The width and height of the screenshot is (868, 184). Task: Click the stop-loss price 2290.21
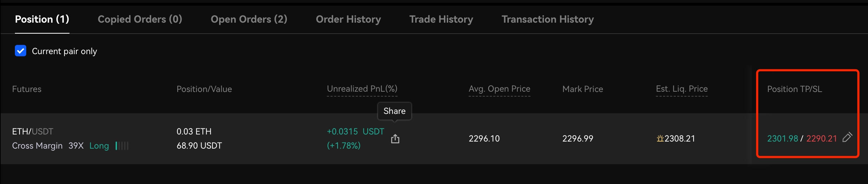click(x=822, y=139)
